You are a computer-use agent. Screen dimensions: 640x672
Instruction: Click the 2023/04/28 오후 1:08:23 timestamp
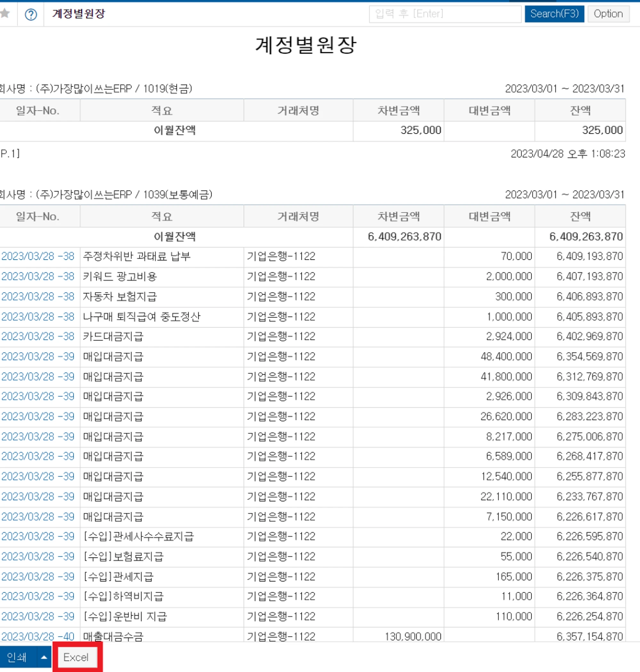click(x=568, y=154)
